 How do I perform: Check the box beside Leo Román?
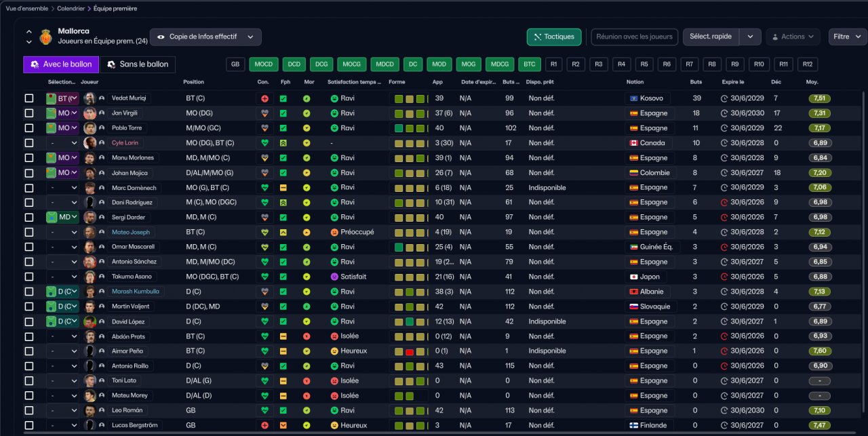[29, 411]
